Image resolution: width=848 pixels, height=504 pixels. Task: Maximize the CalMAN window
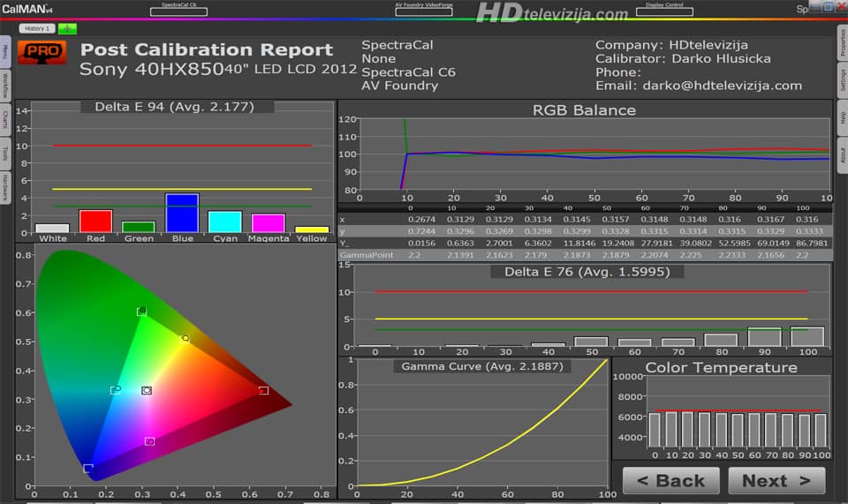coord(828,7)
